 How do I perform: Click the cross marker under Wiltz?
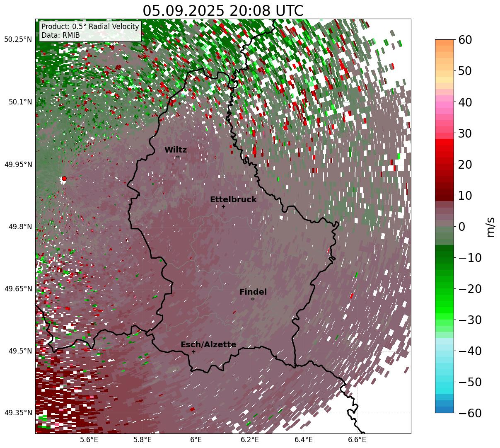tap(178, 157)
